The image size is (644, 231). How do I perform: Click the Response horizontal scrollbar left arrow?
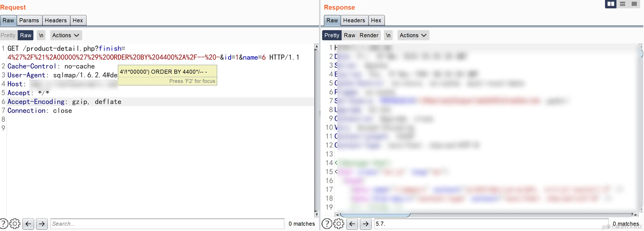tap(337, 215)
